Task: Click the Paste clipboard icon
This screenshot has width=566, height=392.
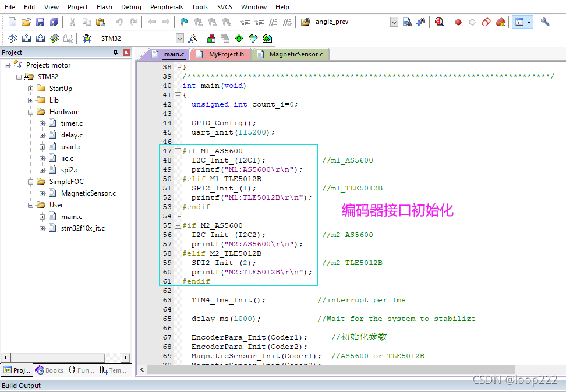Action: tap(101, 22)
